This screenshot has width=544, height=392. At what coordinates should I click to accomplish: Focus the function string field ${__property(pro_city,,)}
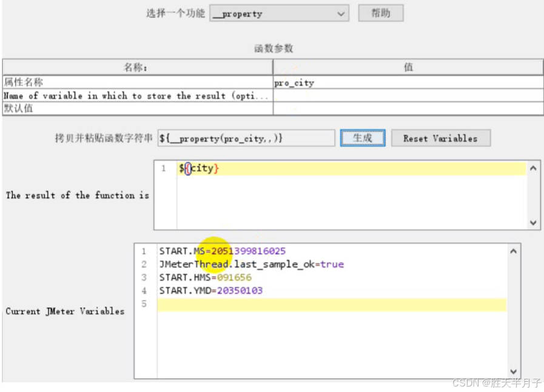246,138
